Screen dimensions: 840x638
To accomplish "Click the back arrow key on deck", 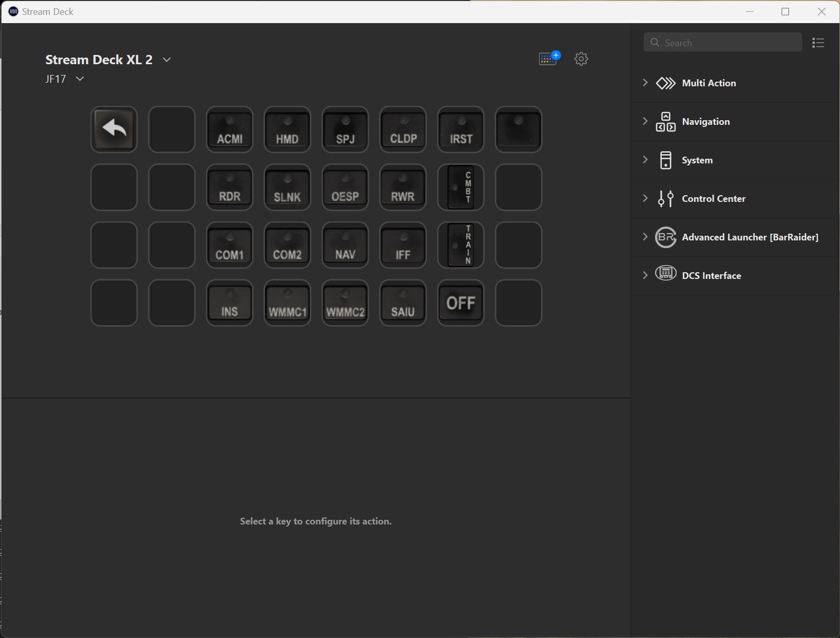I will pyautogui.click(x=114, y=129).
